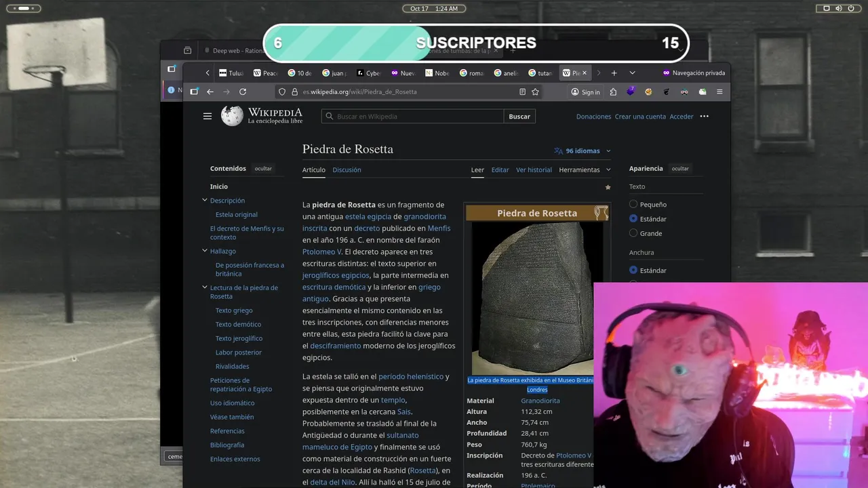Switch to the Discusión tab

(x=347, y=169)
